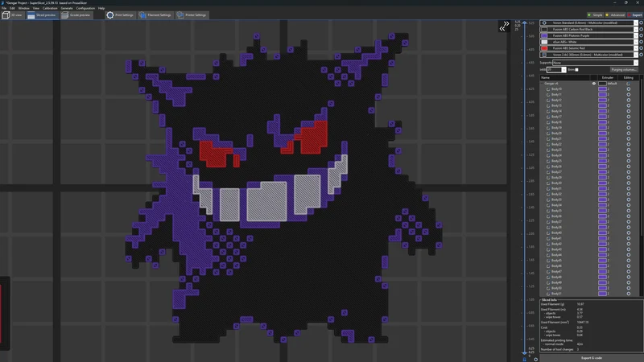Viewport: 644px width, 362px height.
Task: Open the Help menu
Action: pyautogui.click(x=101, y=8)
